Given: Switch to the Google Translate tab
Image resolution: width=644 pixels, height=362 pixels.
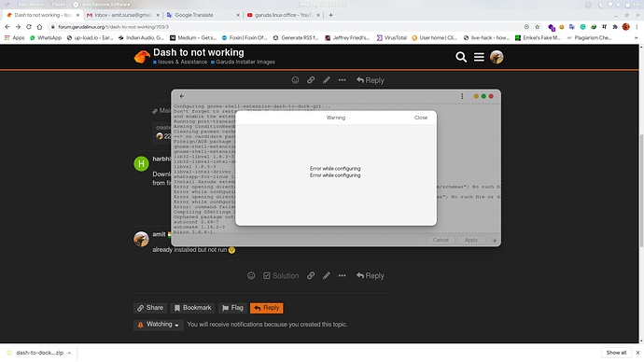Looking at the screenshot, I should coord(203,15).
